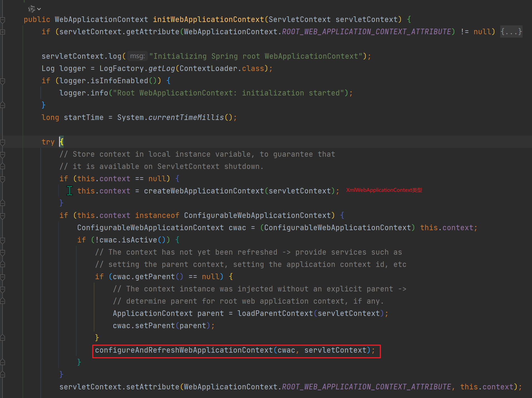
Task: Collapse the logger.isInfoEnabled if-block in gutter
Action: pyautogui.click(x=3, y=81)
